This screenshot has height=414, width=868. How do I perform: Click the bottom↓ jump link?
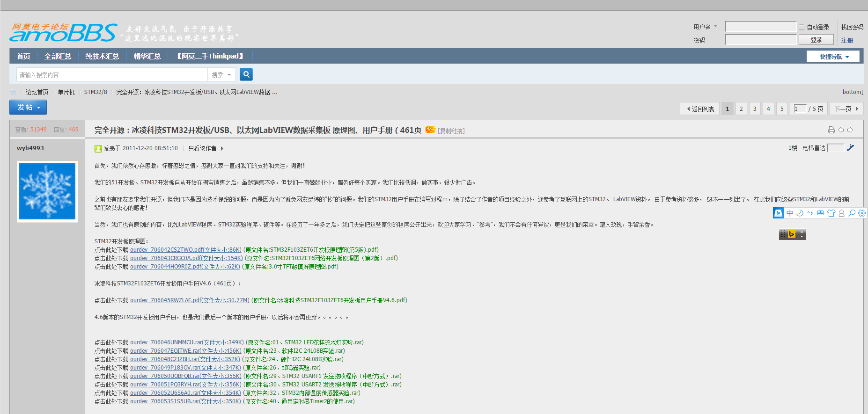coord(853,92)
